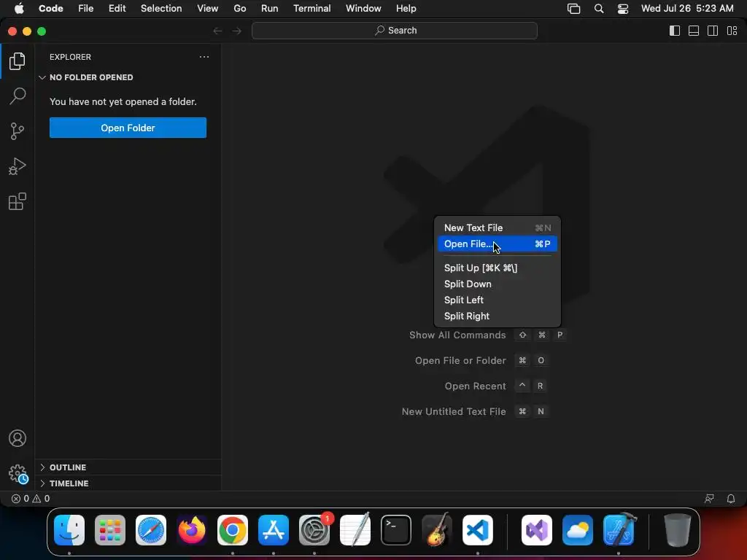Choose Split Down in context menu
Viewport: 747px width, 560px height.
click(498, 284)
